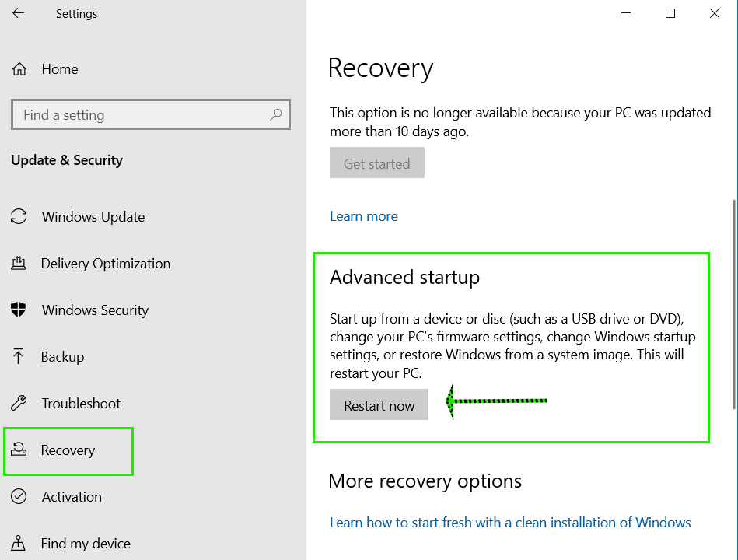
Task: Select the Troubleshoot menu entry
Action: [81, 404]
